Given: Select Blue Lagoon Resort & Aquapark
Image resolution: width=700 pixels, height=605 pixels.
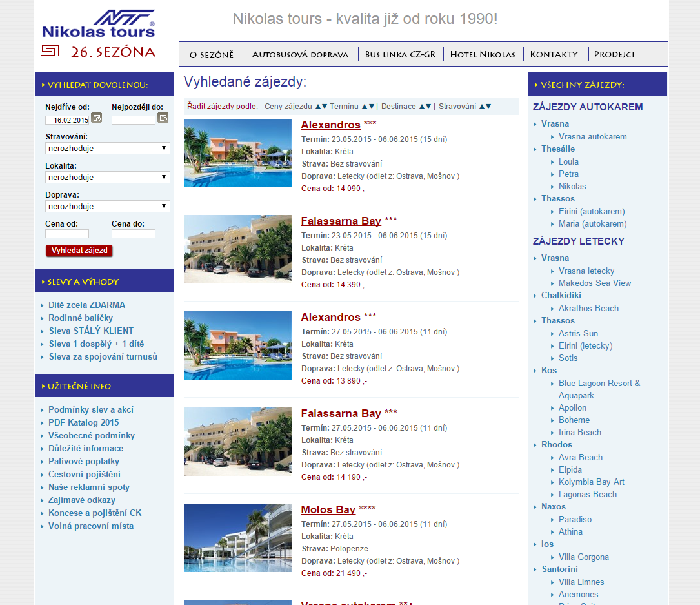Looking at the screenshot, I should [599, 389].
